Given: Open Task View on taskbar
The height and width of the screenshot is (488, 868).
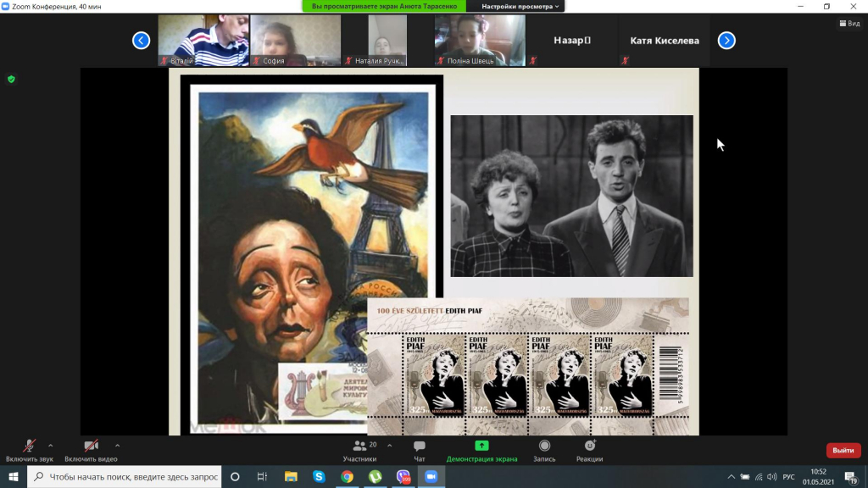Looking at the screenshot, I should point(263,476).
